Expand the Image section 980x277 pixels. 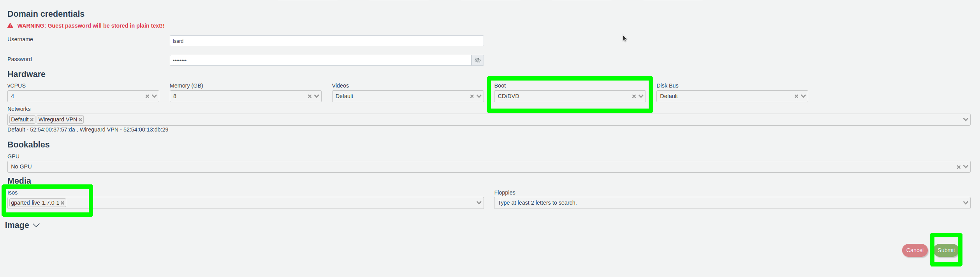(x=23, y=225)
